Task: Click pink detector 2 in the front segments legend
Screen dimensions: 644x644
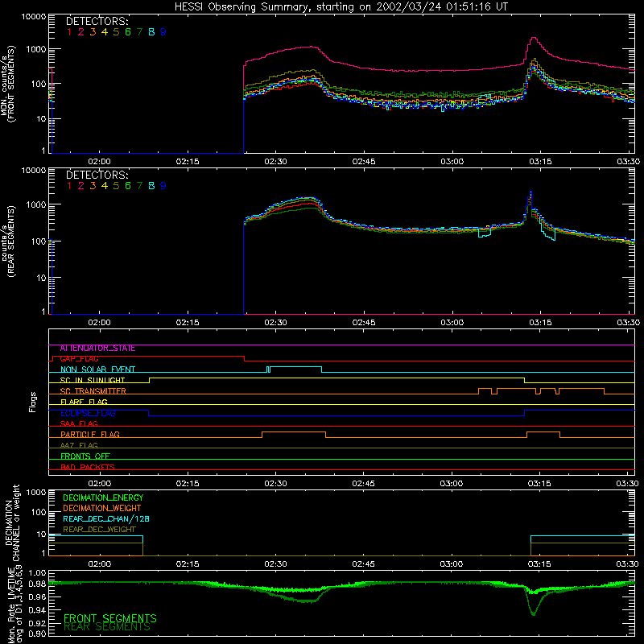Action: tap(81, 32)
